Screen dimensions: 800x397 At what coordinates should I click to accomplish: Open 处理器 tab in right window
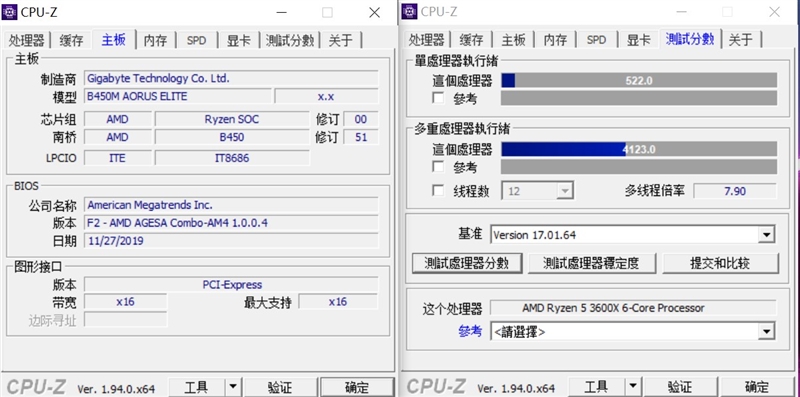click(427, 40)
